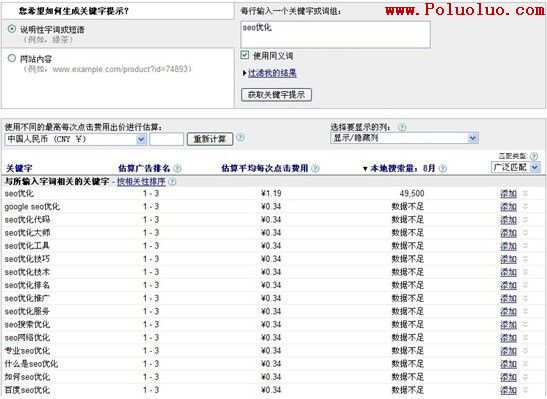
Task: Expand the chevron for seo网络优化 row
Action: [x=525, y=338]
